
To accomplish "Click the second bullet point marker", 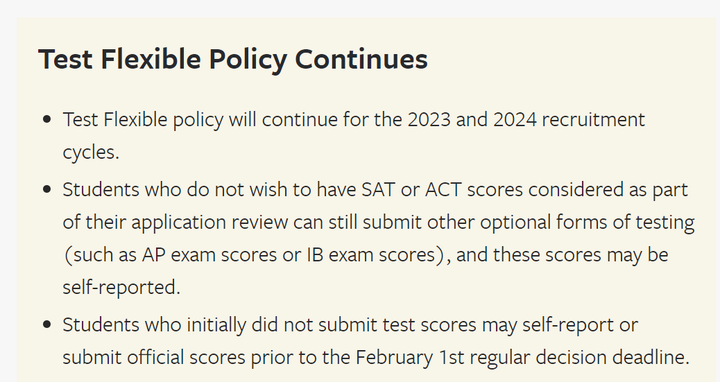I will pyautogui.click(x=46, y=190).
